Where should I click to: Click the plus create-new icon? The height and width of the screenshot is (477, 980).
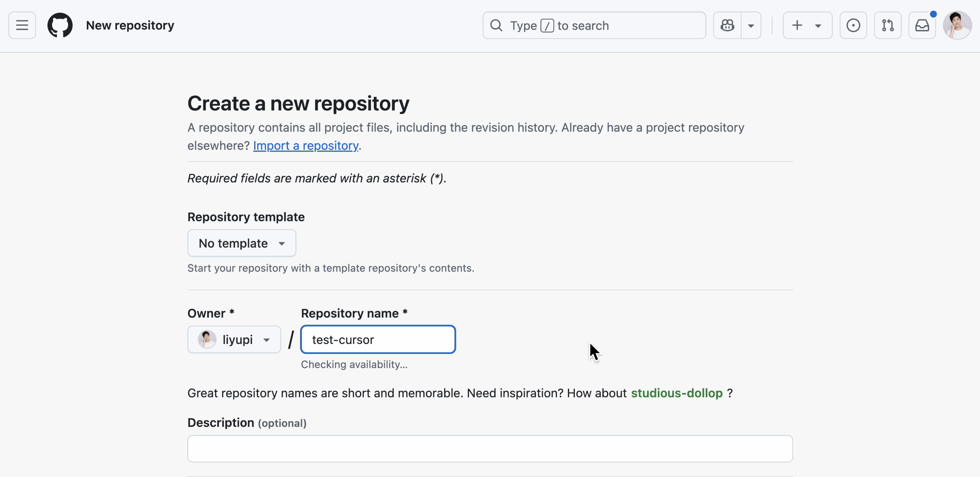[x=797, y=25]
